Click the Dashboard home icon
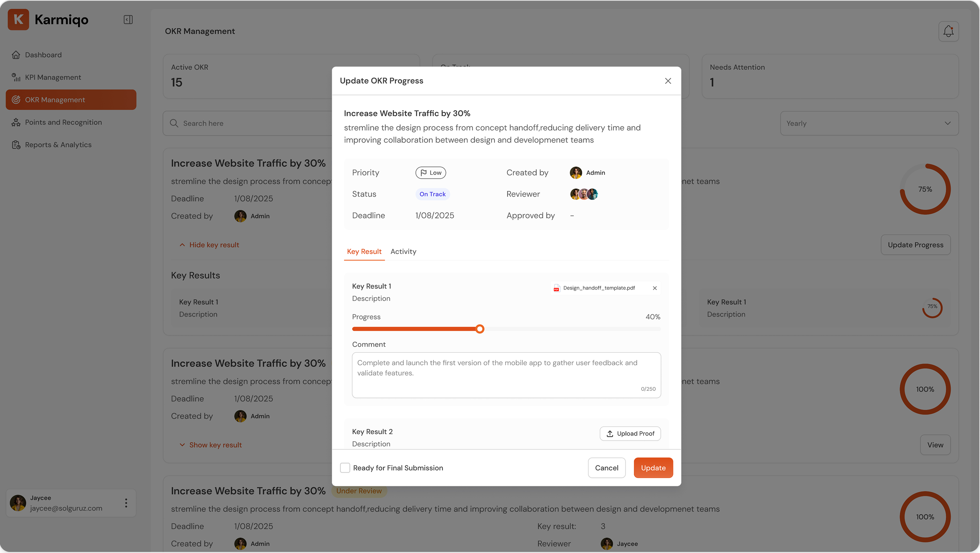The height and width of the screenshot is (553, 980). 16,55
